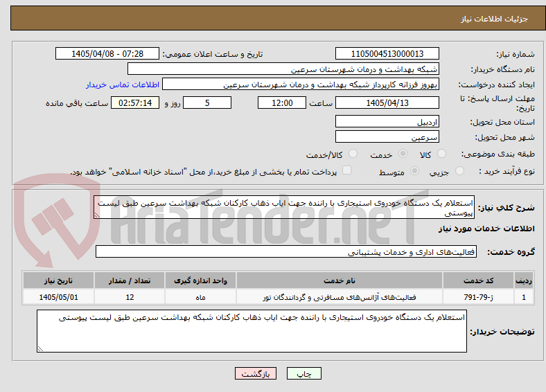Click the استان محل تحویل label
This screenshot has height=392, width=546.
(502, 122)
